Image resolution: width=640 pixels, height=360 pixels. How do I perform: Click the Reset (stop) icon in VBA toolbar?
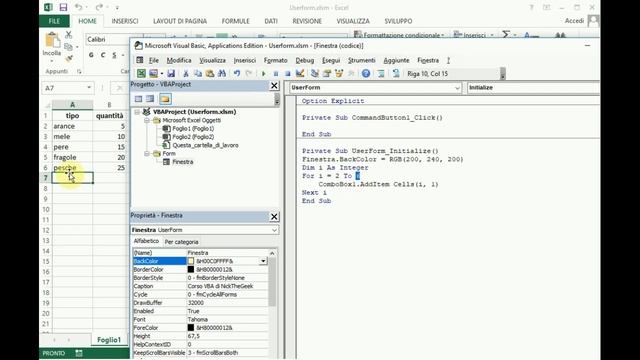click(288, 74)
